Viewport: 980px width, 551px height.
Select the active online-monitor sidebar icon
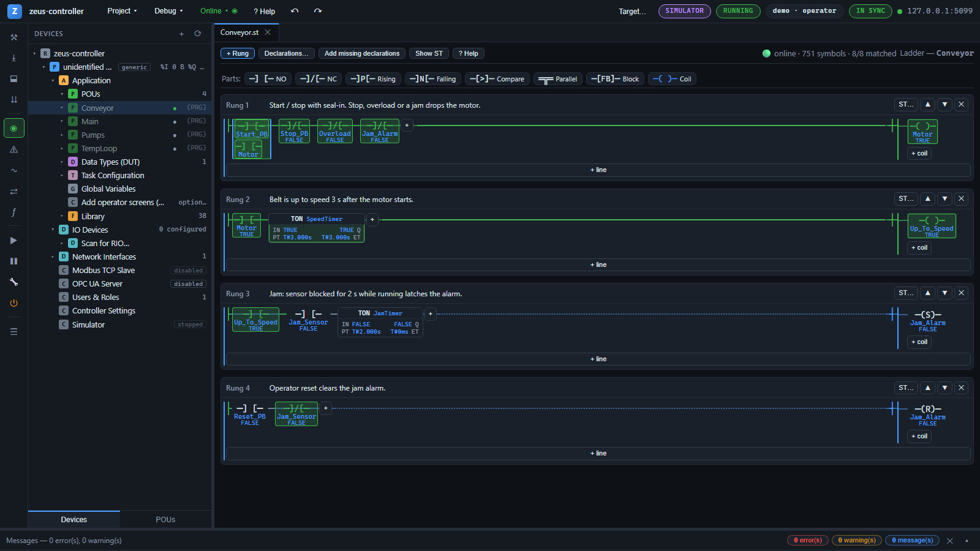point(13,128)
